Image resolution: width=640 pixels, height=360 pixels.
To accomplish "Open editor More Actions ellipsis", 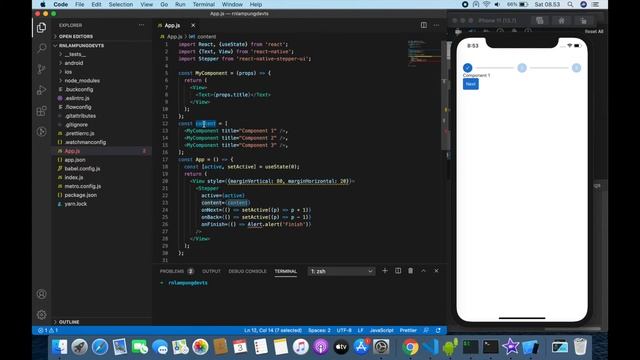I will tap(436, 25).
